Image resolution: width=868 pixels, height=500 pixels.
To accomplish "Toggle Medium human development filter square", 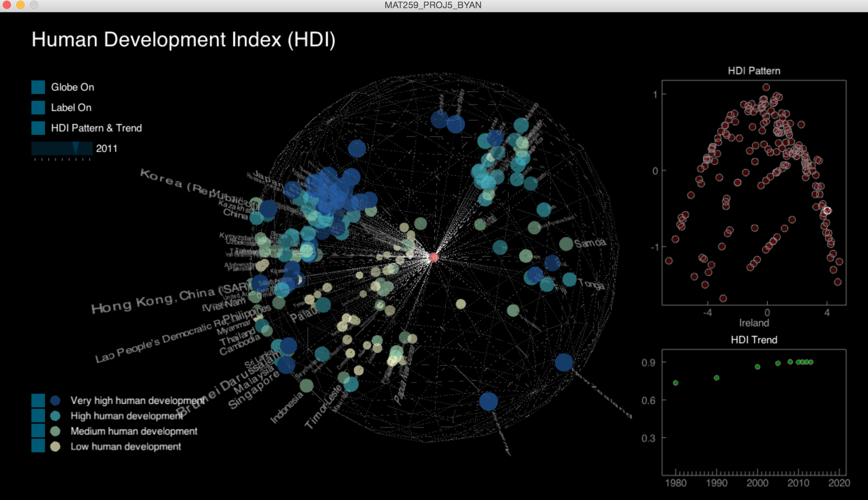I will click(x=38, y=431).
